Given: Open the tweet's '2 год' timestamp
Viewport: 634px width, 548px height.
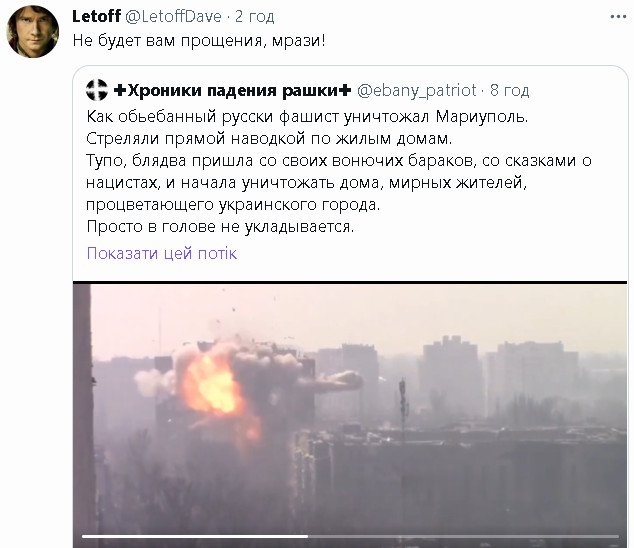Looking at the screenshot, I should 254,16.
